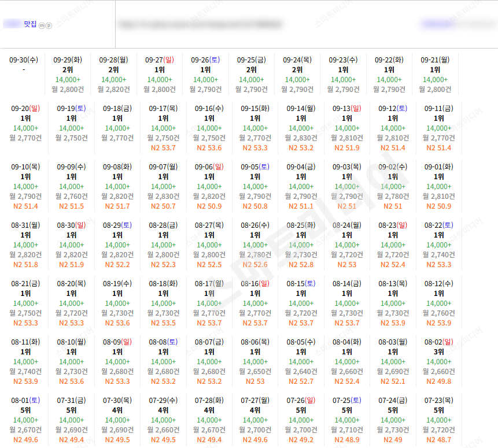Click N2 50.9 score under 09-06(일)
The width and height of the screenshot is (498, 448).
click(209, 206)
